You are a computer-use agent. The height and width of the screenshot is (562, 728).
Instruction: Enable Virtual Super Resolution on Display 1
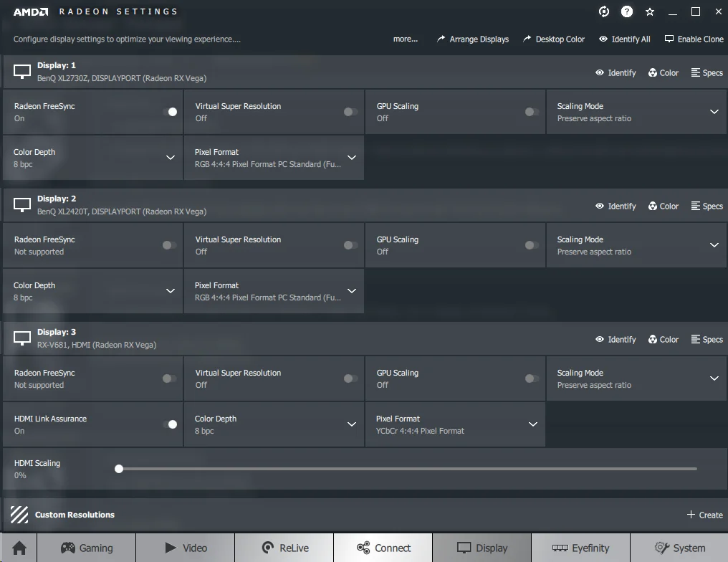pyautogui.click(x=350, y=112)
